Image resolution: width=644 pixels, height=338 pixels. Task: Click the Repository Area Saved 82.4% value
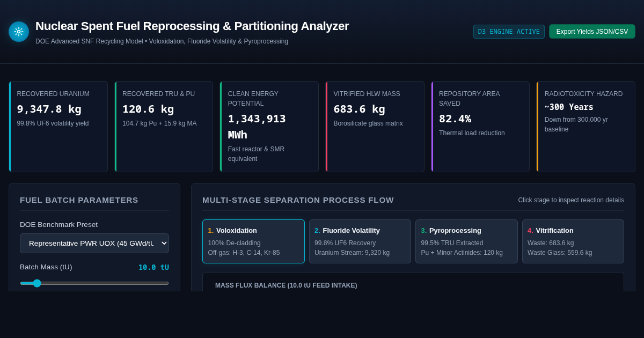pos(455,119)
